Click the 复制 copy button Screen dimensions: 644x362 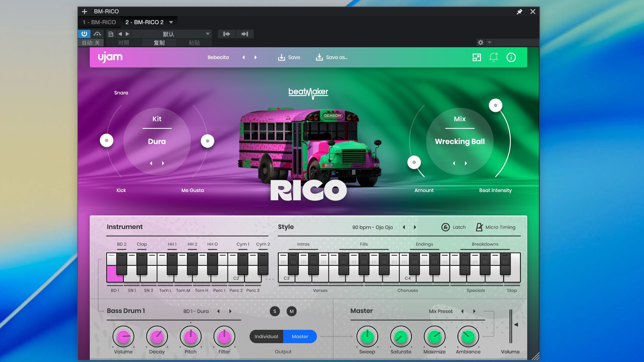(159, 43)
